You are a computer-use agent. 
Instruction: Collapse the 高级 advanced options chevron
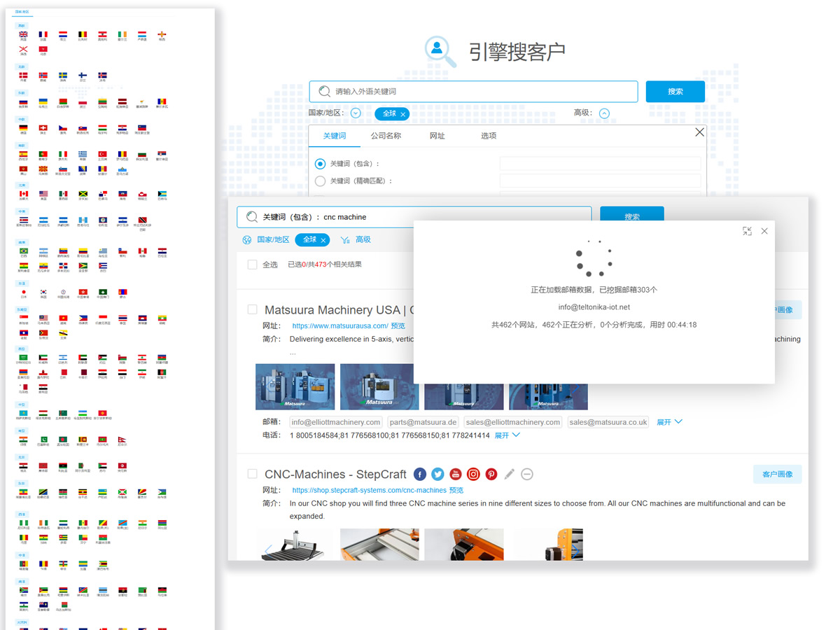pyautogui.click(x=604, y=113)
